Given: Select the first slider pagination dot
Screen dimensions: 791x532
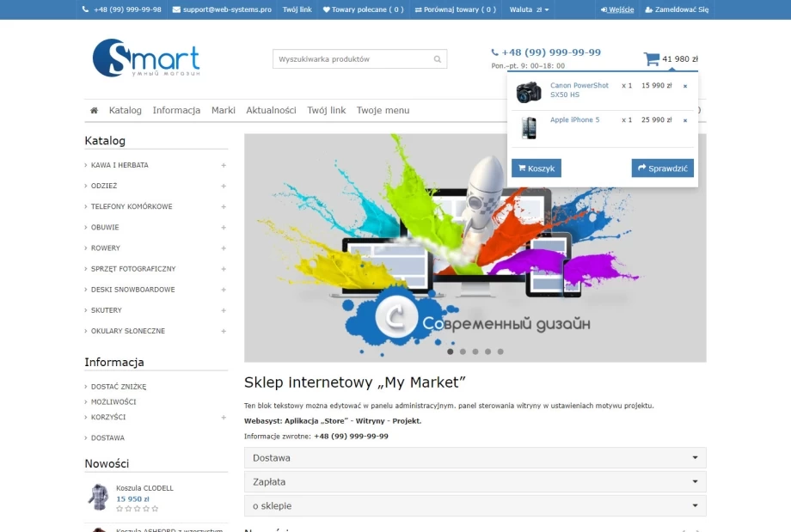Looking at the screenshot, I should pos(450,352).
